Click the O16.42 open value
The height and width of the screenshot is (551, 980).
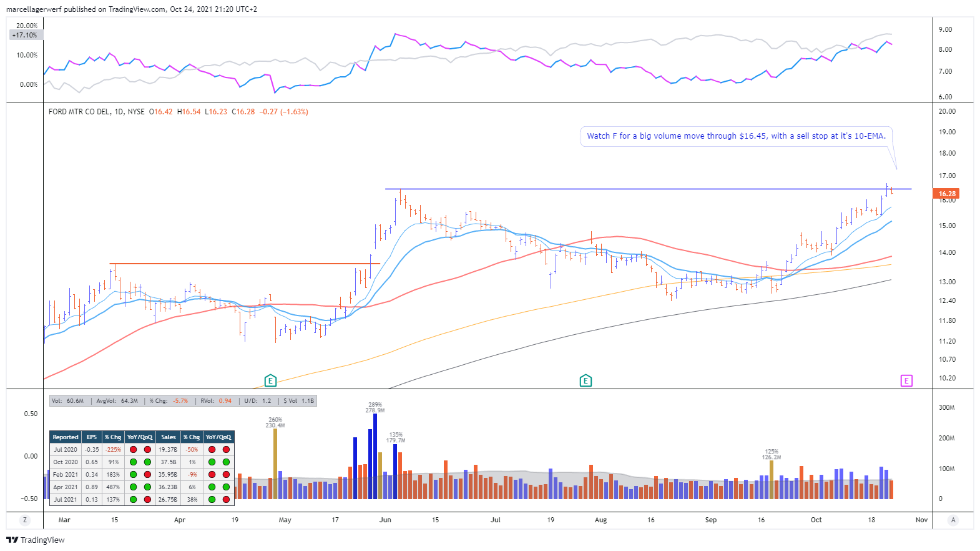click(160, 112)
